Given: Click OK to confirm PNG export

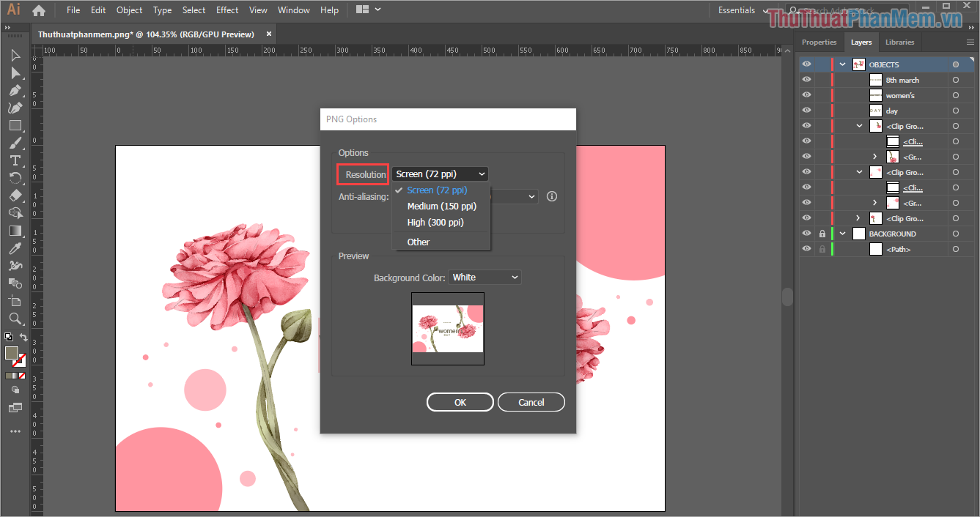Looking at the screenshot, I should (x=460, y=401).
